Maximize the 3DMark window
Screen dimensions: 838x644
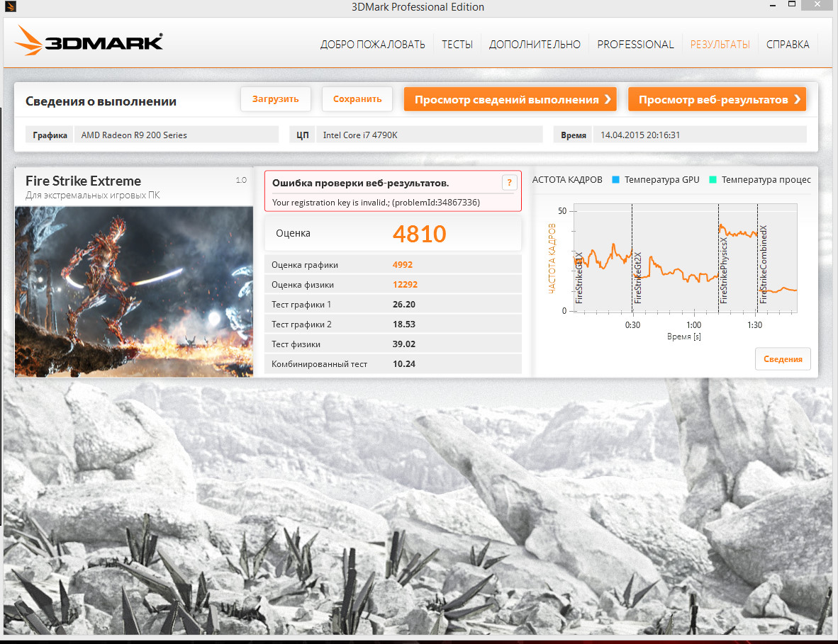pos(792,5)
